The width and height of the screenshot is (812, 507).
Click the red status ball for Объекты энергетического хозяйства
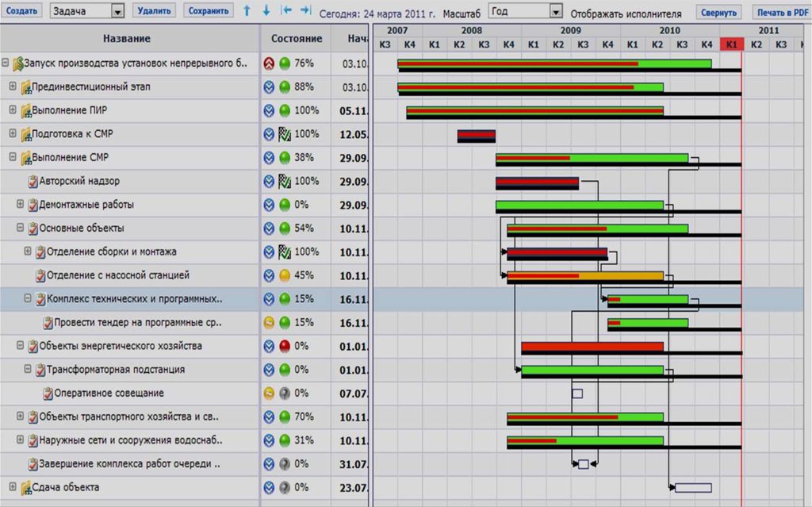285,347
